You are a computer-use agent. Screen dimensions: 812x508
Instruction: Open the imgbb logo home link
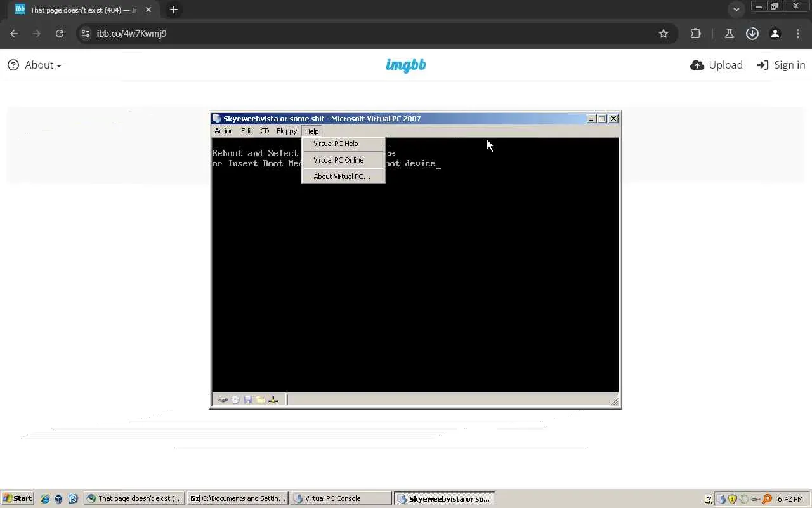(406, 65)
